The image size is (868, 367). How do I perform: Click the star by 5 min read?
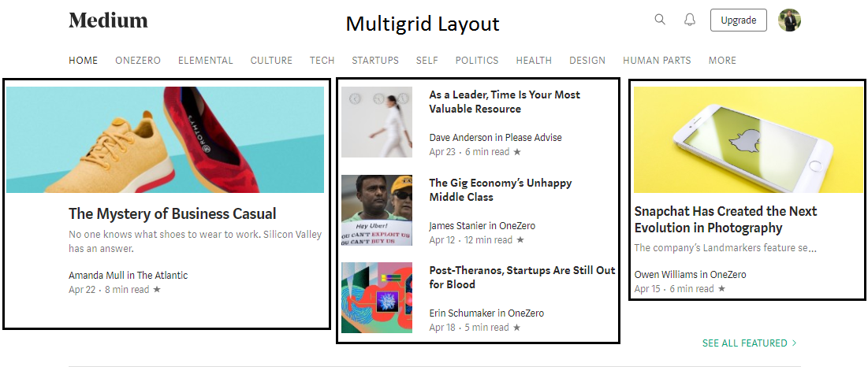click(x=516, y=327)
